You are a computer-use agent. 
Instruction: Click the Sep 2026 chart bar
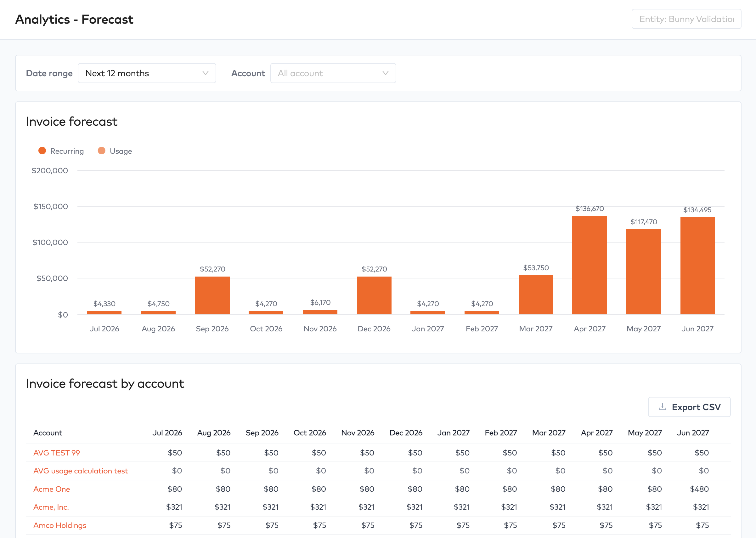[x=212, y=295]
